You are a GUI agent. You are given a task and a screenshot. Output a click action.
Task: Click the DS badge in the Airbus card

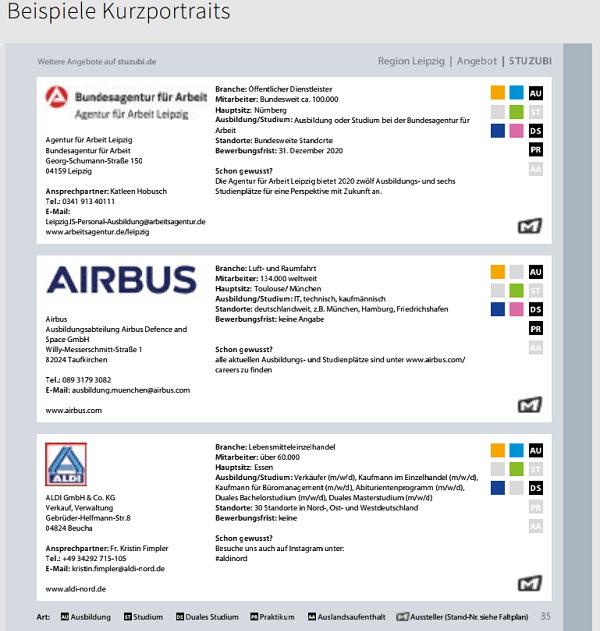coord(536,309)
